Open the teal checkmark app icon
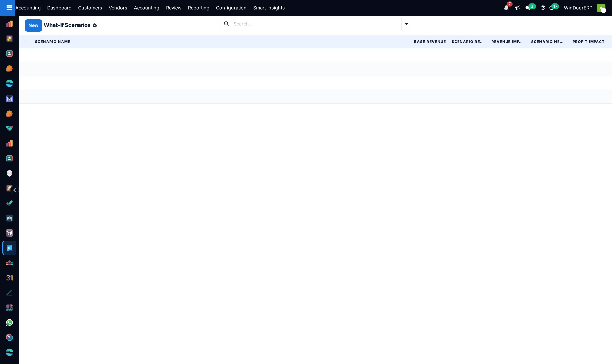Viewport: 612px width, 364px height. [x=9, y=203]
